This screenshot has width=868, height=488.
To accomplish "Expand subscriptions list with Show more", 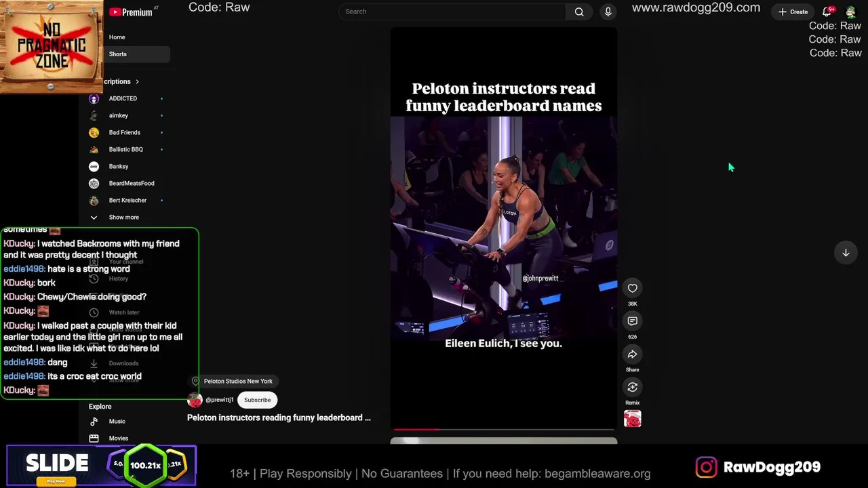I will pyautogui.click(x=123, y=218).
